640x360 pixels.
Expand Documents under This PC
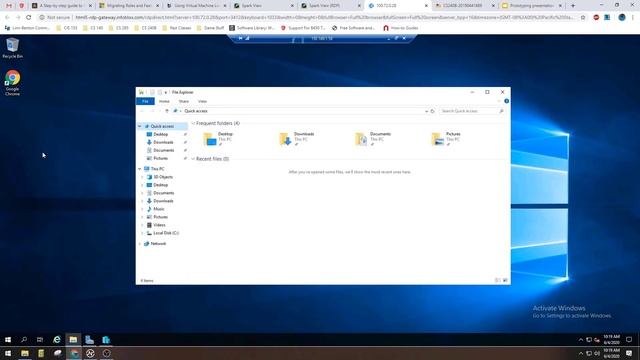coord(142,193)
